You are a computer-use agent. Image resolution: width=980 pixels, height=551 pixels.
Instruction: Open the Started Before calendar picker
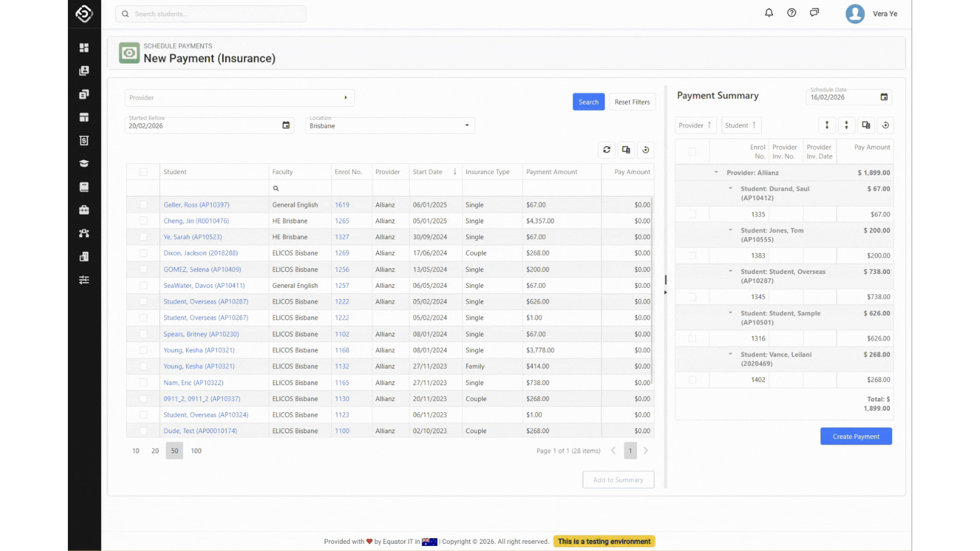tap(286, 126)
